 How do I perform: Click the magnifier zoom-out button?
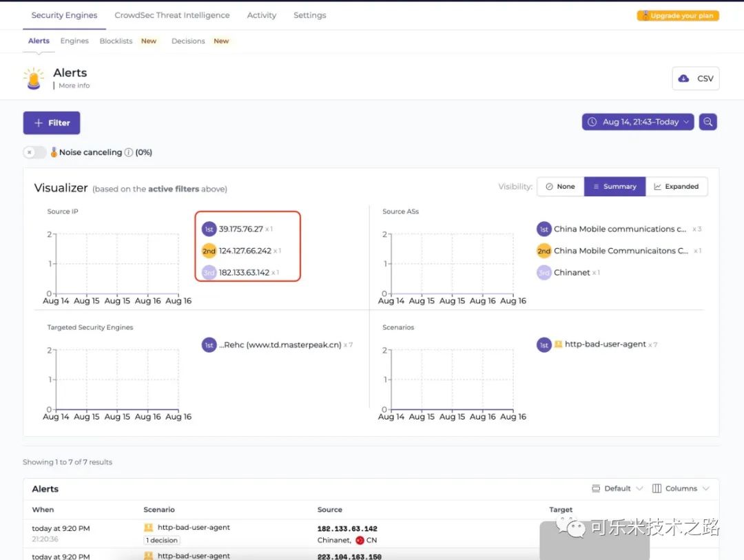click(708, 122)
